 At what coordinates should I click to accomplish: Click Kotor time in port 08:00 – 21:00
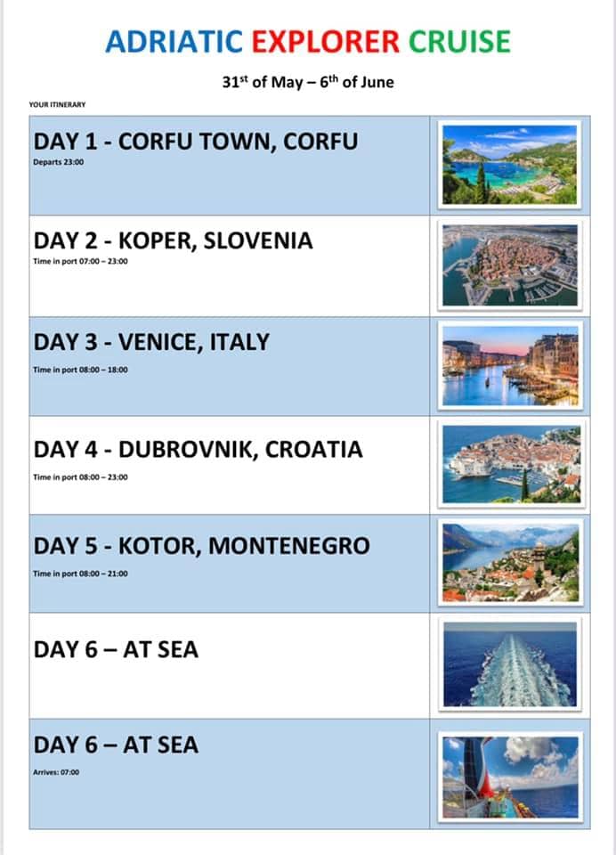click(80, 574)
